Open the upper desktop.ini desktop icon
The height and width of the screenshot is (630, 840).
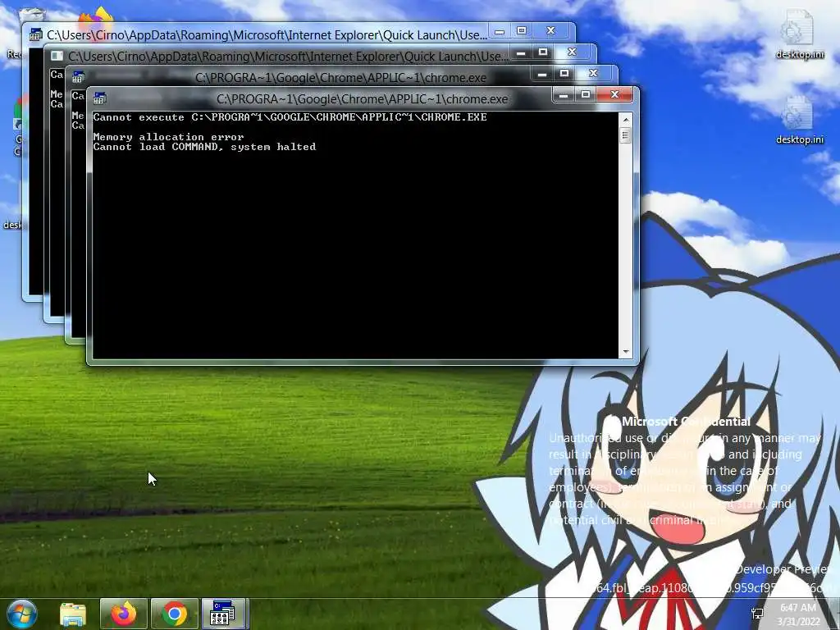coord(799,34)
